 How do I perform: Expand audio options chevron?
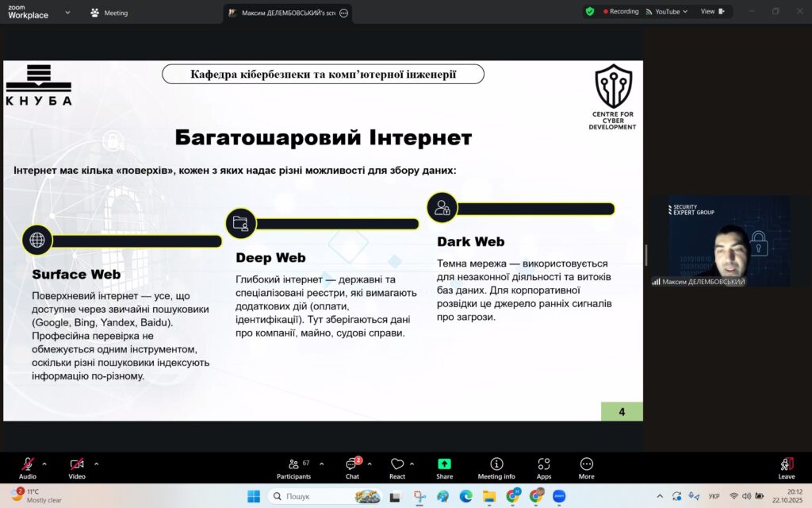click(44, 464)
